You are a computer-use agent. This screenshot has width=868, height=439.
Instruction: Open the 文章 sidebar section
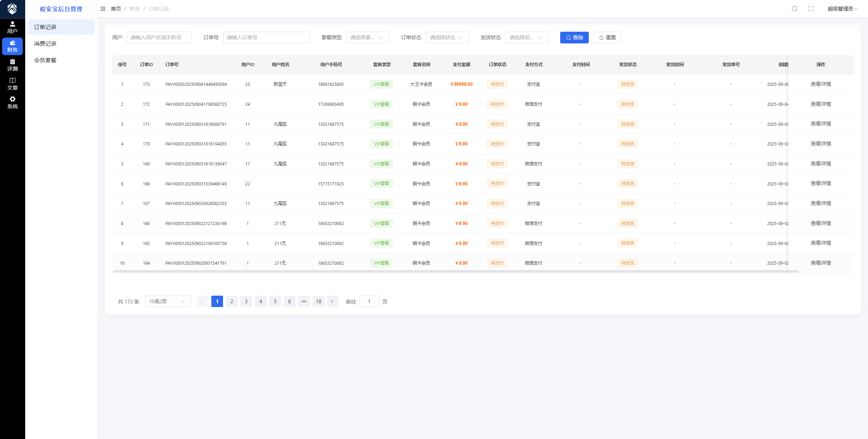point(12,84)
